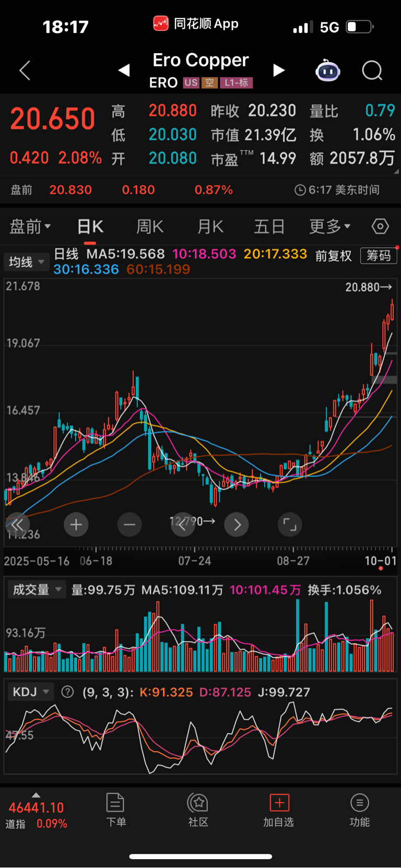Image resolution: width=401 pixels, height=868 pixels.
Task: Go back with the left chevron
Action: (x=25, y=70)
